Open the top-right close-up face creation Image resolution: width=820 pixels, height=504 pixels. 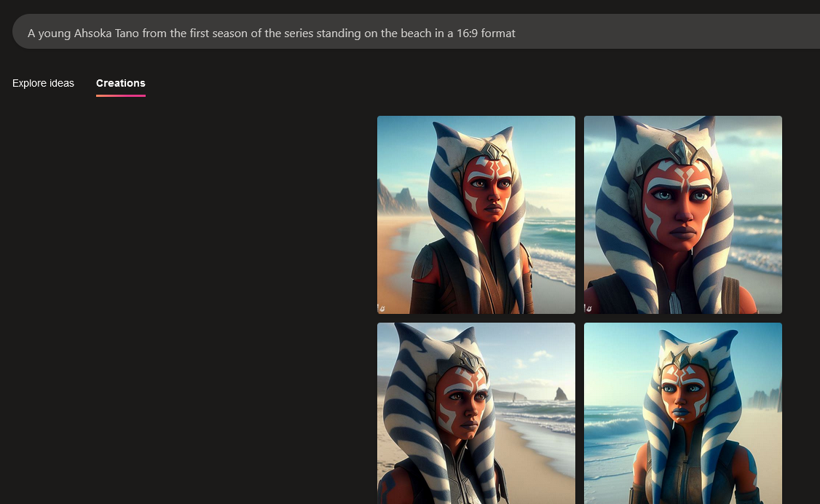tap(683, 215)
